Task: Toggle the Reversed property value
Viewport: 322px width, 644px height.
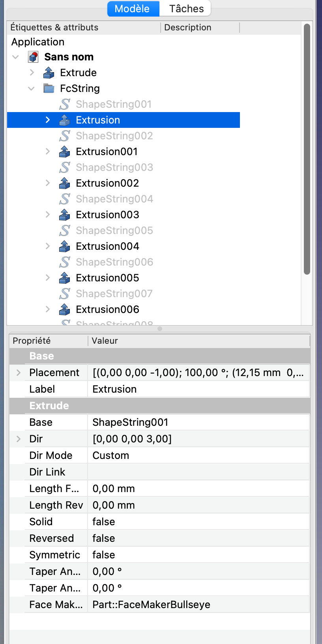Action: coord(198,538)
